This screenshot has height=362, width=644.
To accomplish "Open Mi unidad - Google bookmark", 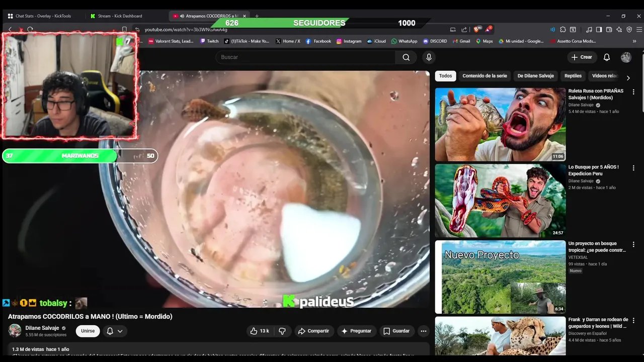I will [x=521, y=41].
